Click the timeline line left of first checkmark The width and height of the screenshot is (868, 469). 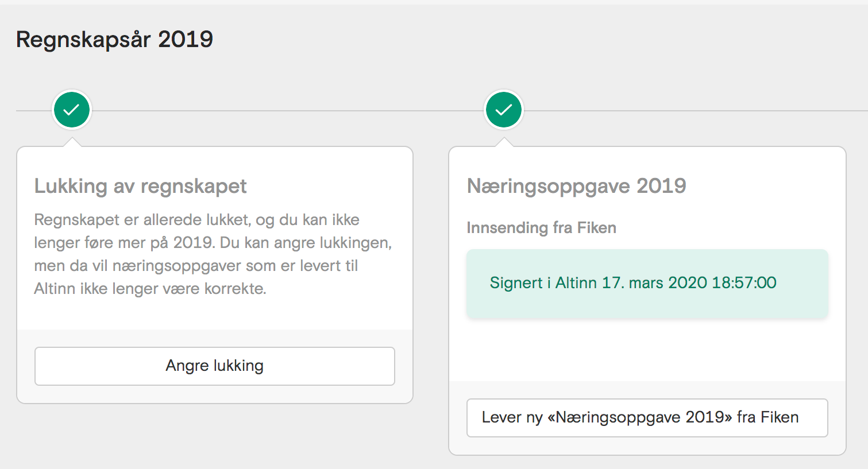click(34, 110)
